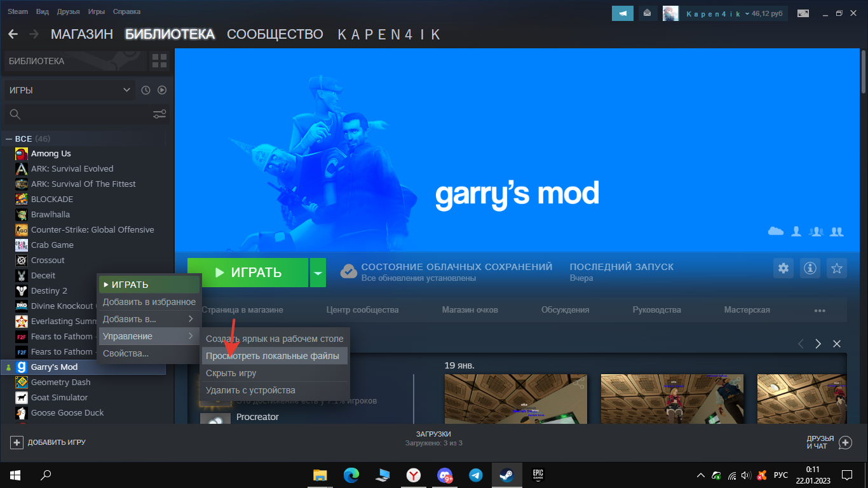
Task: Select Просмотреть локальные файлы menu entry
Action: point(275,356)
